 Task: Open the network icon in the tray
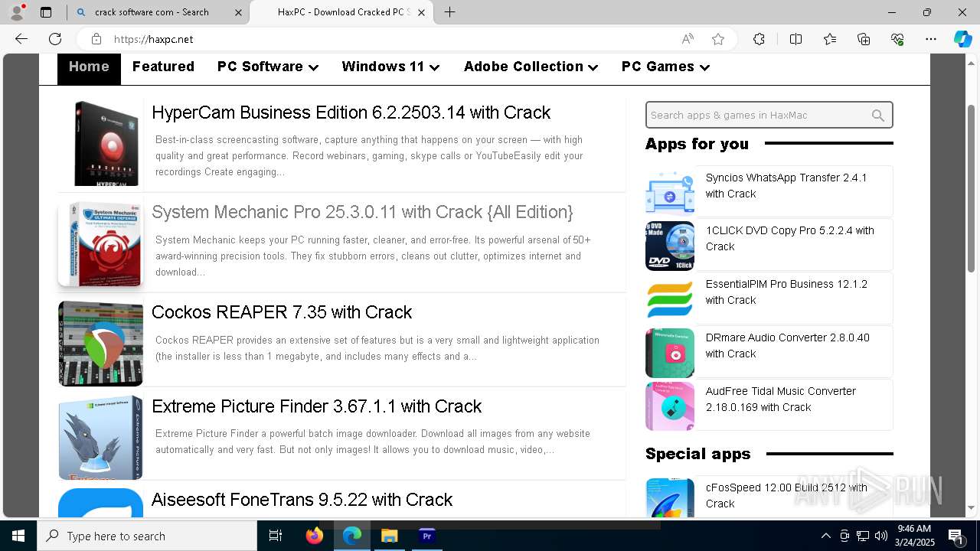(x=863, y=536)
